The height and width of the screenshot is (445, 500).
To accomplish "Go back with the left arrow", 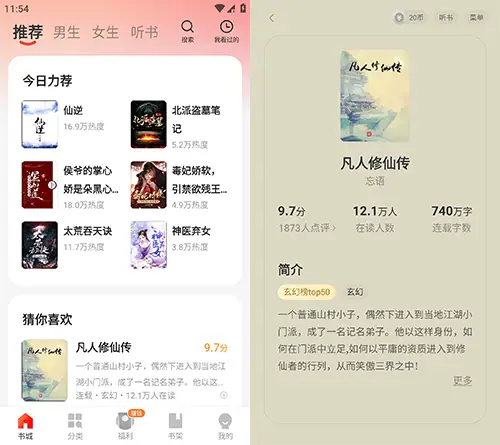I will pos(272,18).
